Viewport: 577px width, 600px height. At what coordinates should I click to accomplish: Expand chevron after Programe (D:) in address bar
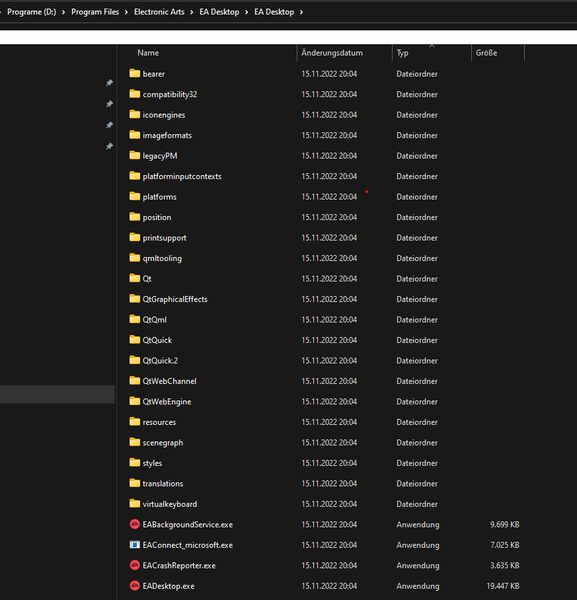pyautogui.click(x=64, y=12)
